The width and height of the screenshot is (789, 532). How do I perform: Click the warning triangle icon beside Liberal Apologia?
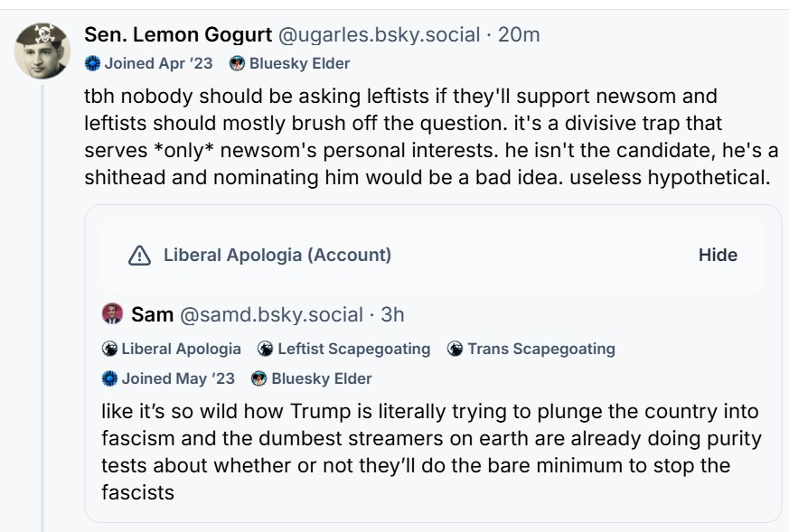139,256
